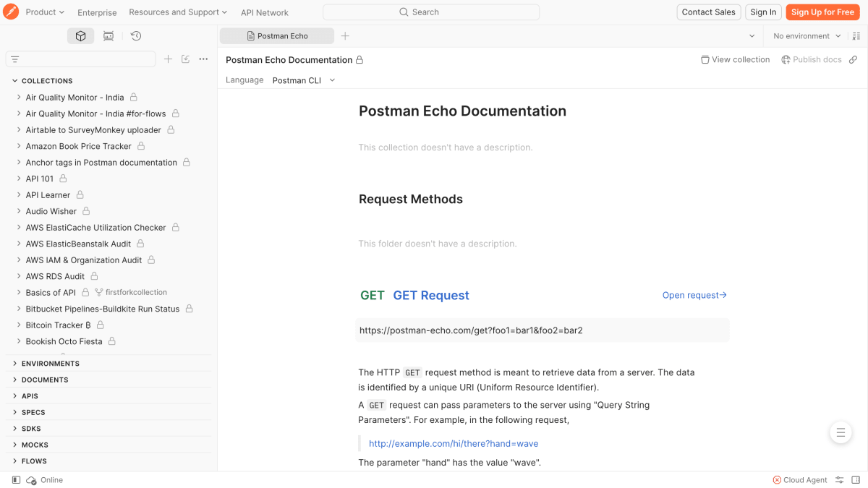Screen dimensions: 868x488
Task: Open the Product menu
Action: [x=45, y=12]
